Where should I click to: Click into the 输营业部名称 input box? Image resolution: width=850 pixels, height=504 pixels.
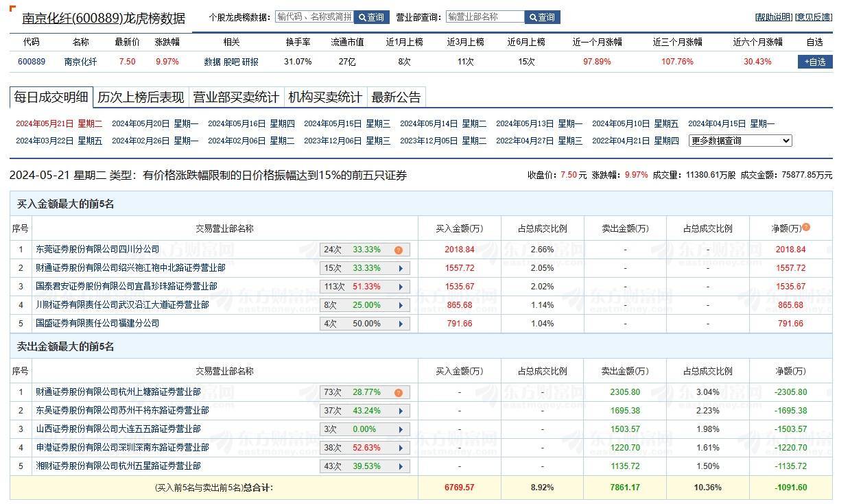click(484, 17)
